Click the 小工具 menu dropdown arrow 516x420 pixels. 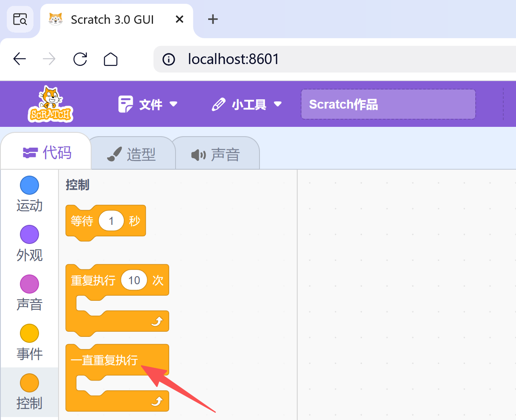click(x=278, y=104)
